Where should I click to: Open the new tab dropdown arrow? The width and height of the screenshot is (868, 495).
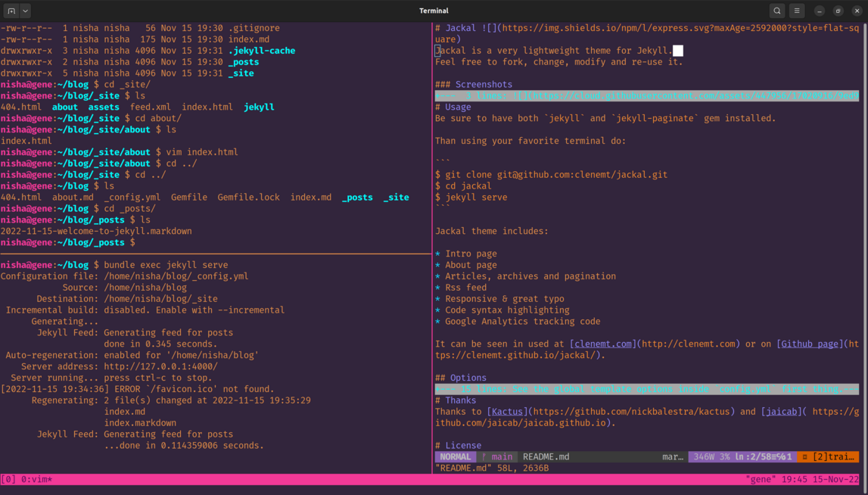click(x=25, y=11)
